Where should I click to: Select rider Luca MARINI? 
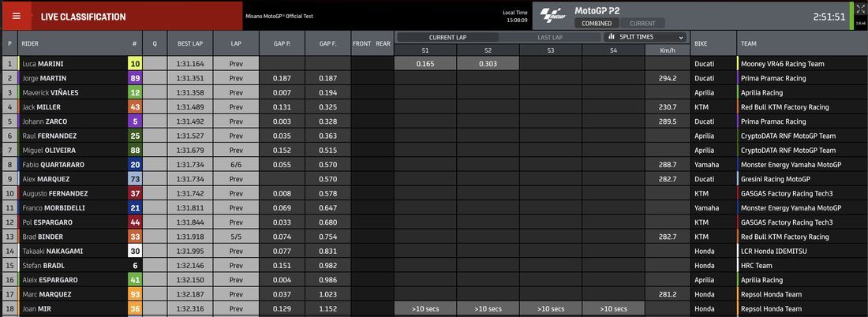click(43, 64)
